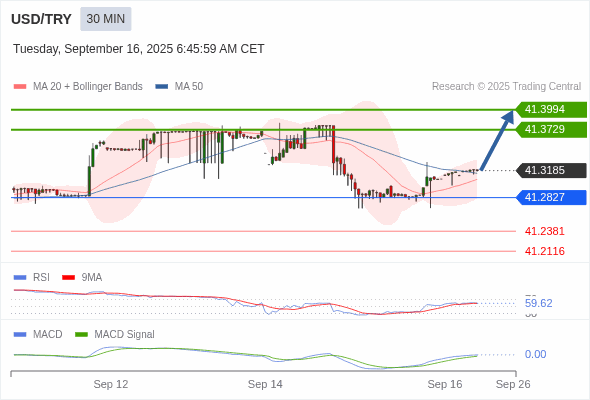590x400 pixels.
Task: Click the MACD Signal green swatch
Action: coord(81,335)
